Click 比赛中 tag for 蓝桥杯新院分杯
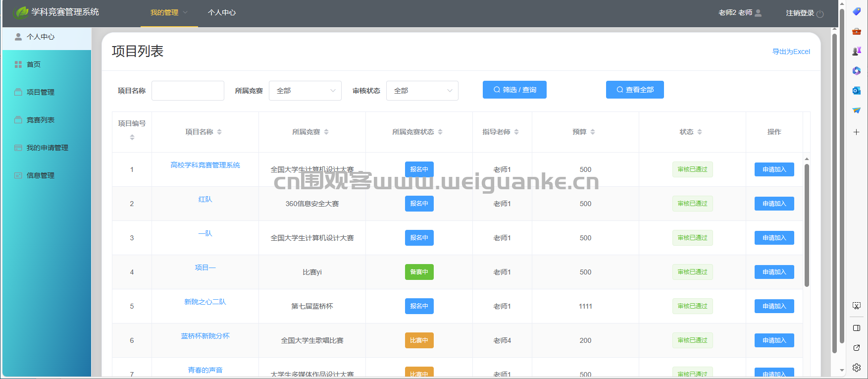The image size is (868, 379). coord(419,340)
